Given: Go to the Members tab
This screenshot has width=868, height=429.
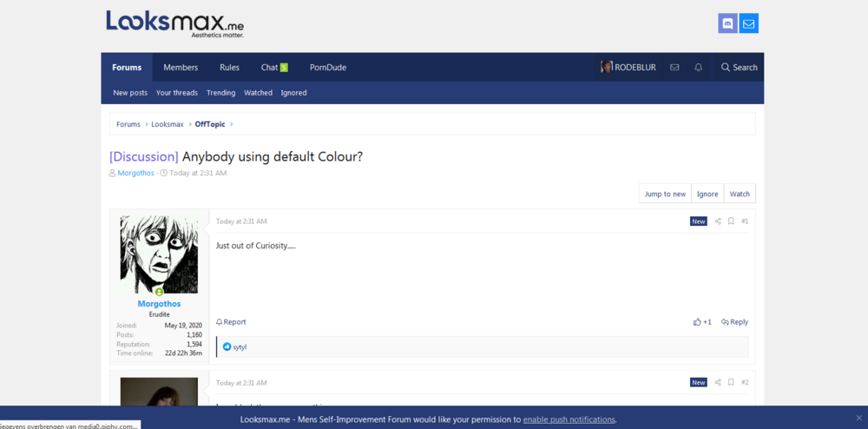Looking at the screenshot, I should (x=181, y=68).
